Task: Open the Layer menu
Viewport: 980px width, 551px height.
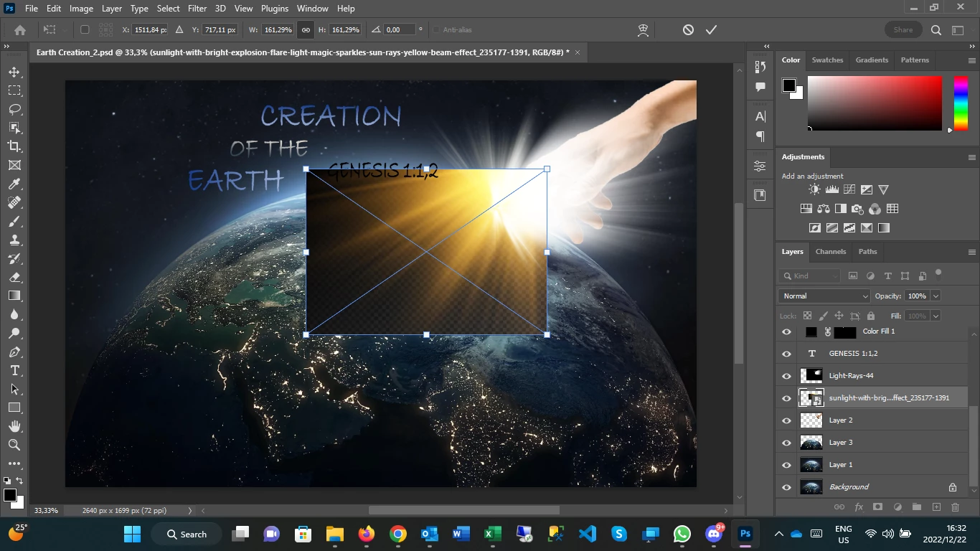Action: pos(111,9)
